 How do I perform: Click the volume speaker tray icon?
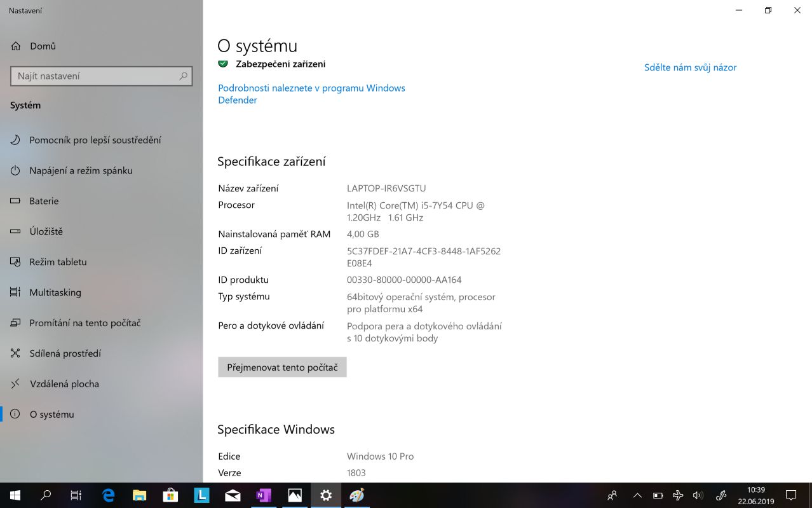coord(698,495)
